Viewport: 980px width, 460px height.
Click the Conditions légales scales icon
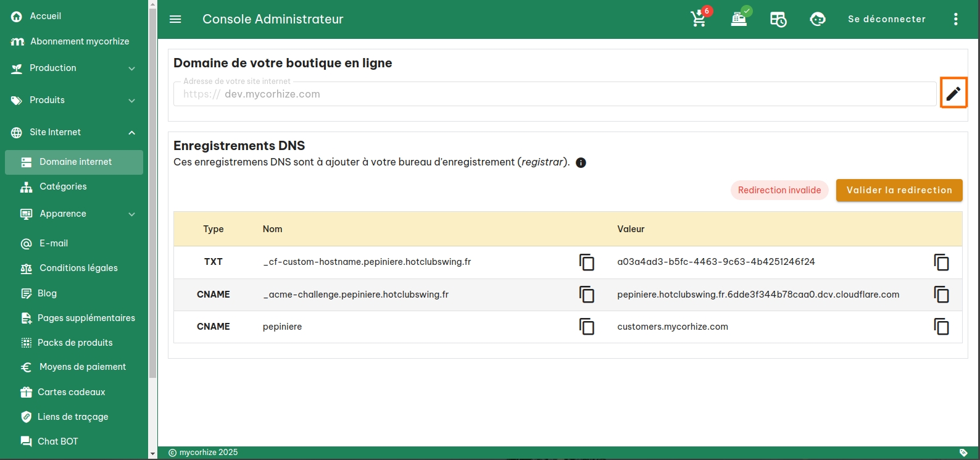pos(26,269)
